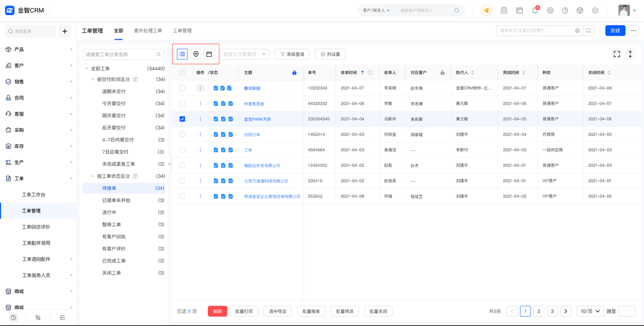
Task: Select 进行中 in the category tree
Action: (109, 213)
